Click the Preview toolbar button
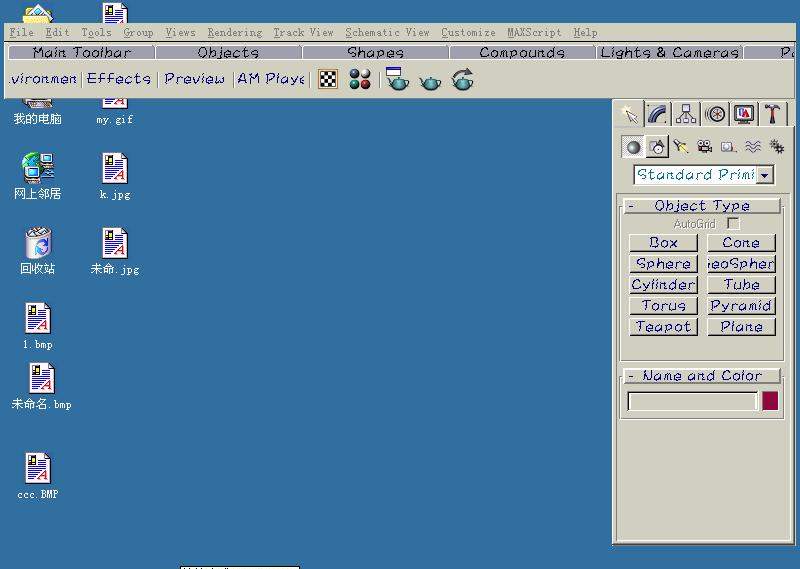Viewport: 800px width, 569px height. (x=194, y=79)
